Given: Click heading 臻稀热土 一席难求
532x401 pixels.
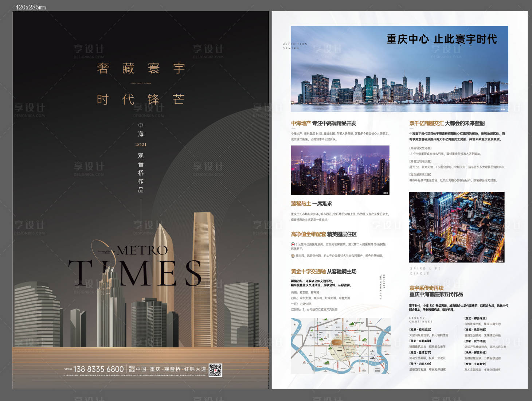Looking at the screenshot, I should tap(312, 203).
